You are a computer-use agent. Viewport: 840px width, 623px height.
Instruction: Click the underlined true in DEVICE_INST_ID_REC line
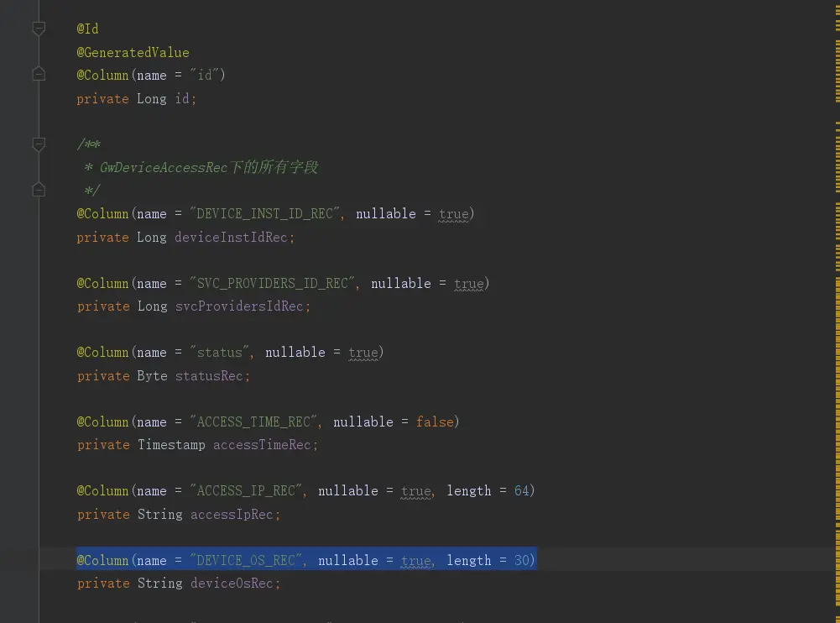[453, 214]
